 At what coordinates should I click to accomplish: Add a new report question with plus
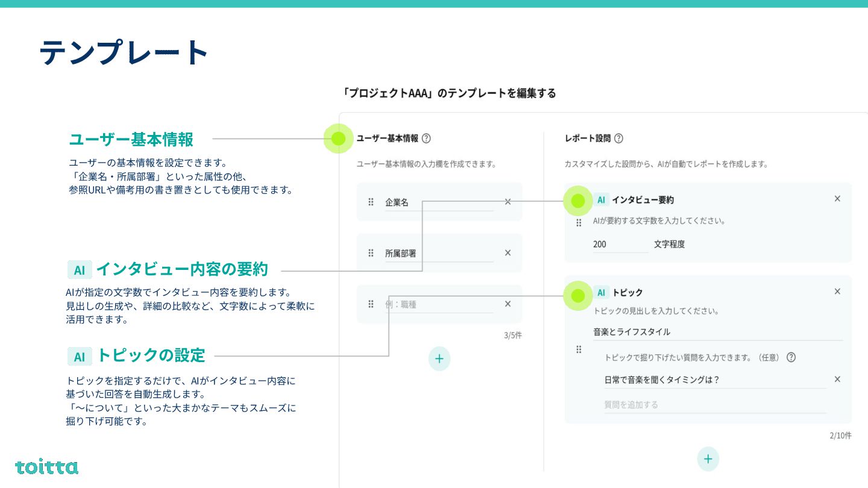point(708,459)
